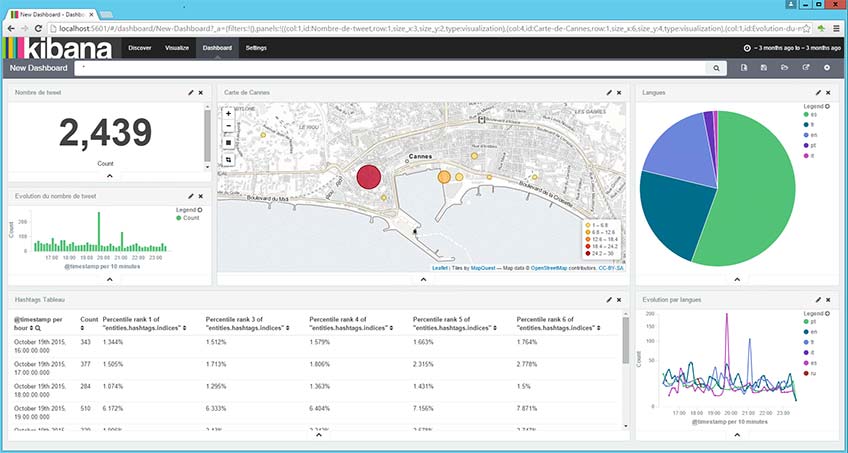Open the time range picker clock

747,48
